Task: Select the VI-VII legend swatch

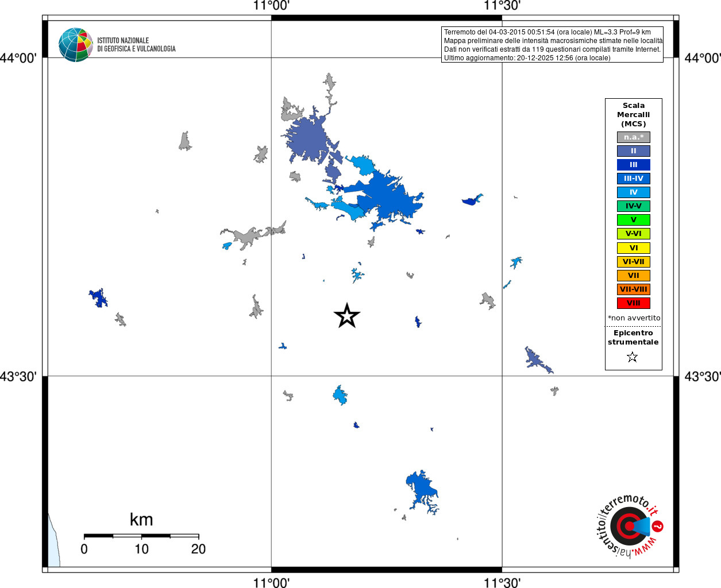Action: pyautogui.click(x=634, y=262)
